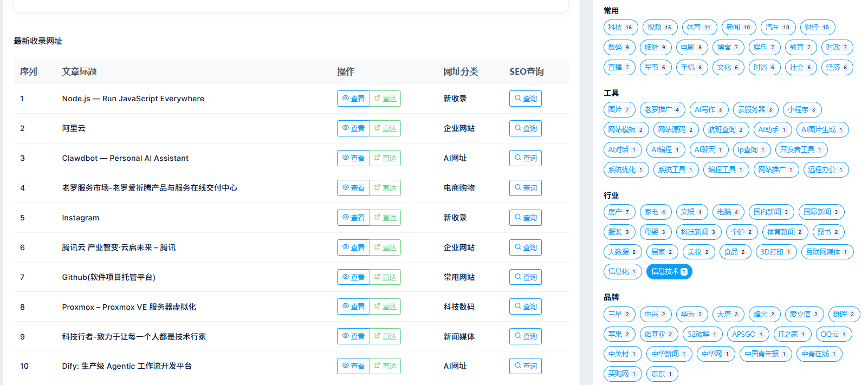Select the 华为 2 brand tag

tap(692, 314)
